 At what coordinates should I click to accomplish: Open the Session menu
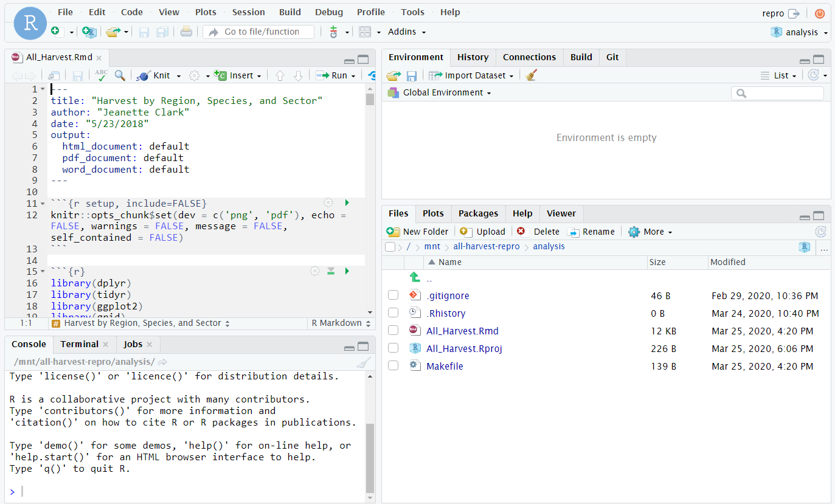point(248,12)
